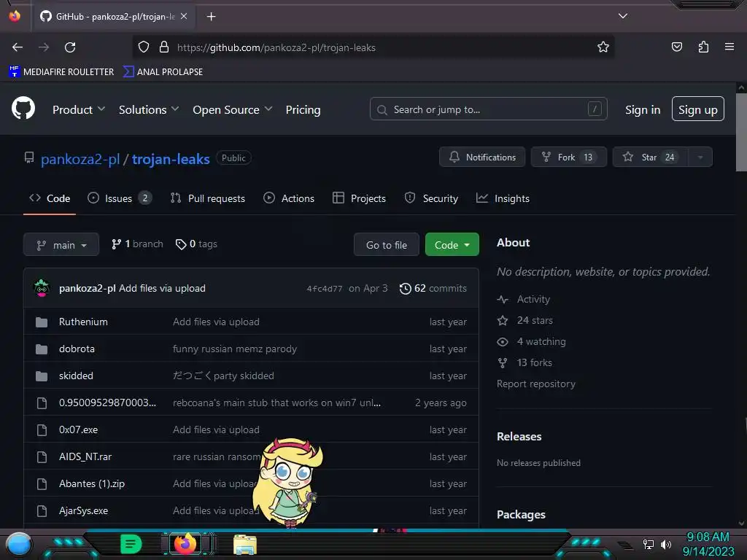Open the GitHub logo home link
Screen dimensions: 747x560
click(x=23, y=109)
